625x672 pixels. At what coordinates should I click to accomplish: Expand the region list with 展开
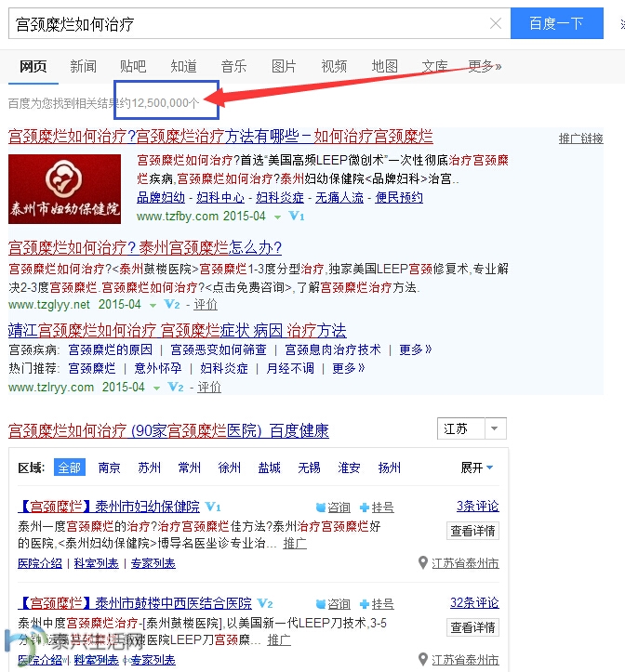(x=476, y=468)
